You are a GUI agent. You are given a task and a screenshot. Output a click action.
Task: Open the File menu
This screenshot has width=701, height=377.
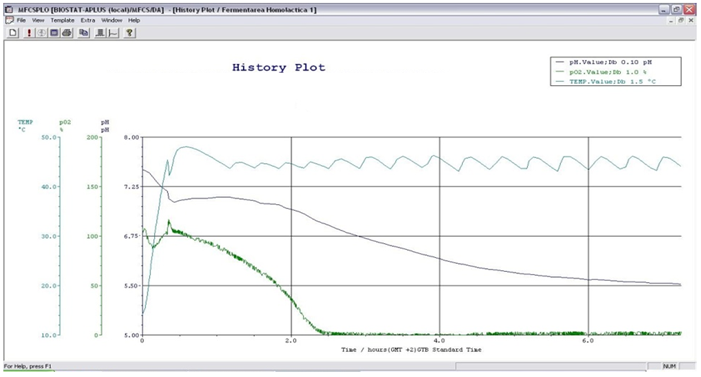21,20
